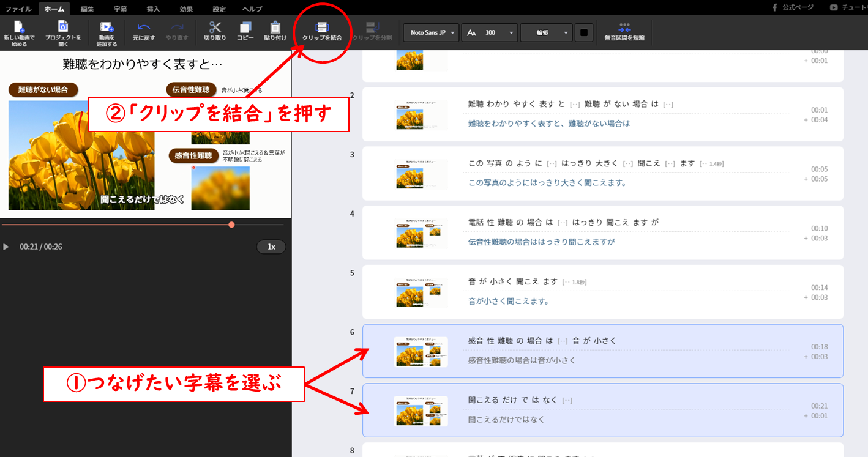Click the クリップを分割 split icon
The width and height of the screenshot is (868, 457).
coord(372,32)
